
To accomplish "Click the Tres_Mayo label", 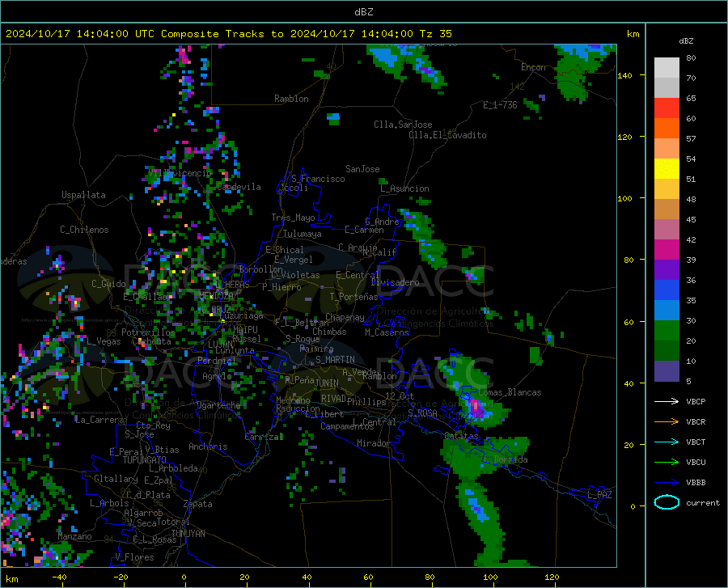I will [x=293, y=218].
